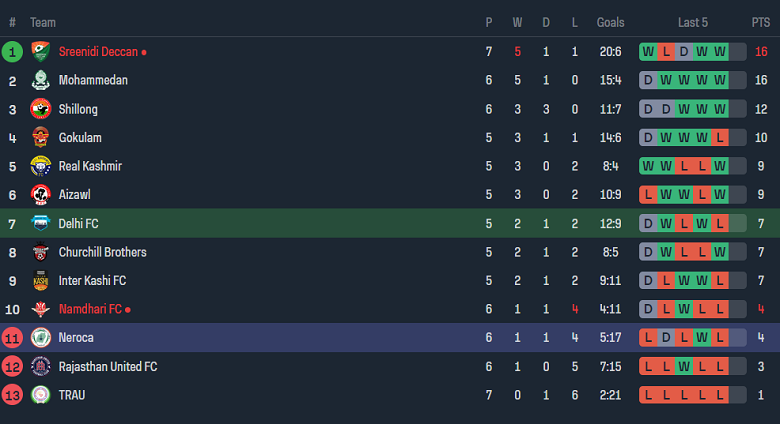Click Sreenidi Deccan's first green W result

[x=648, y=51]
